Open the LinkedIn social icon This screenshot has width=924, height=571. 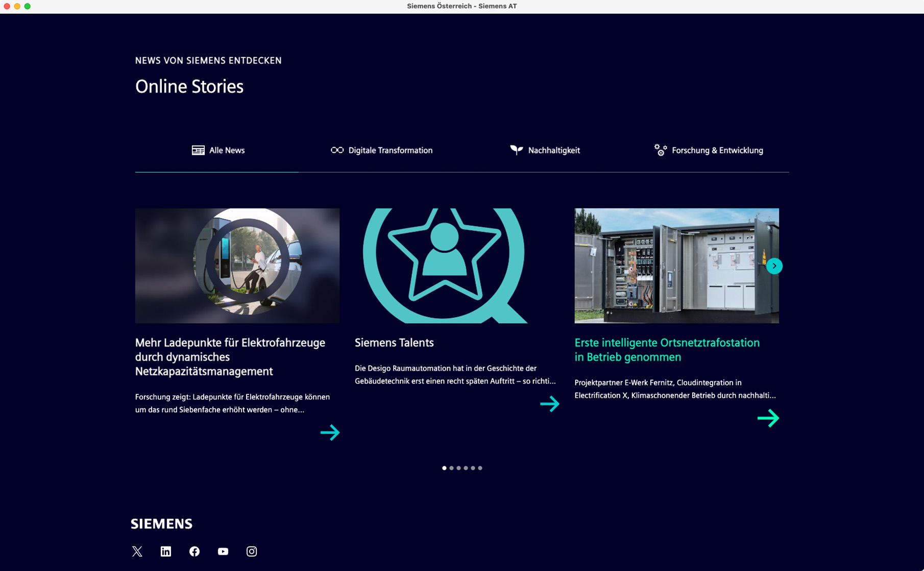click(x=166, y=551)
